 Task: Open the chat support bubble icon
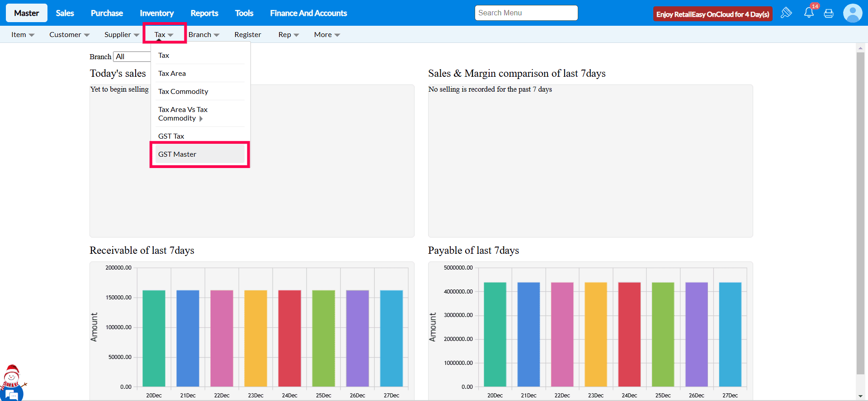(x=12, y=394)
